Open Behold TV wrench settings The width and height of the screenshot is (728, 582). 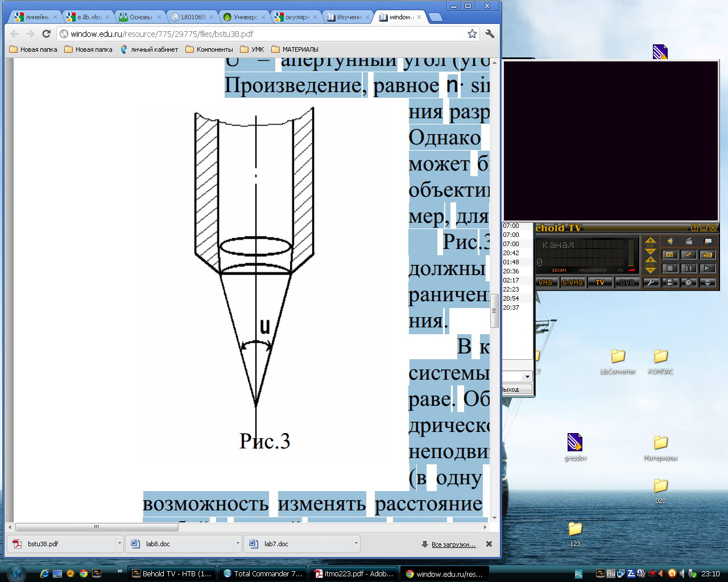click(x=651, y=282)
